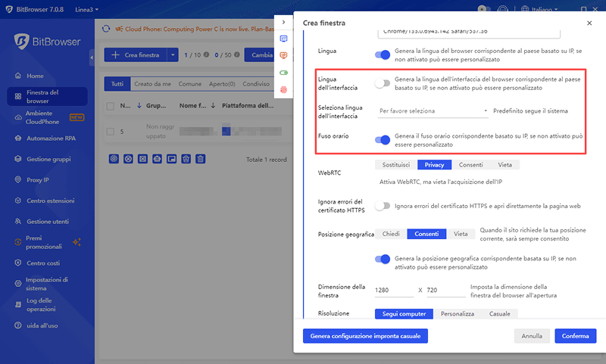Click the green toggle-shaped icon in the side strip
Viewport: 606px width, 364px height.
(283, 73)
